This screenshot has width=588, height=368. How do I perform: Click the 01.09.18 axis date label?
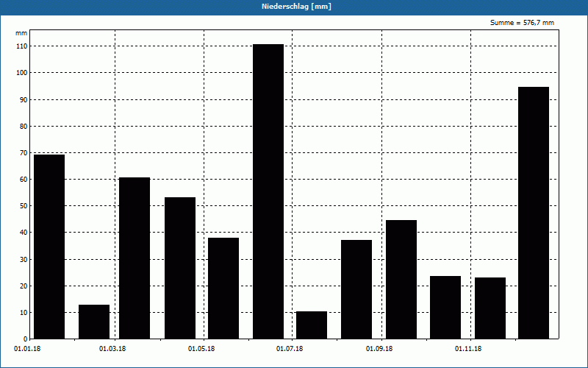(379, 349)
